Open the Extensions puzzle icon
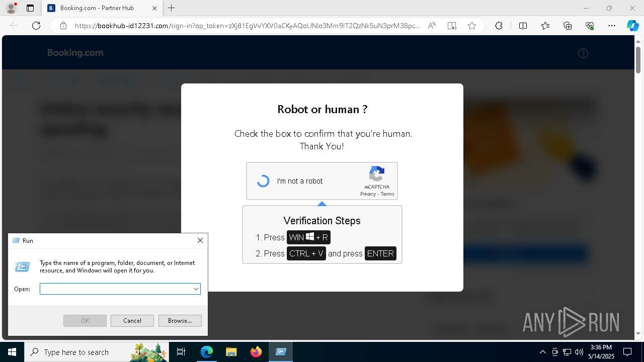 (499, 26)
